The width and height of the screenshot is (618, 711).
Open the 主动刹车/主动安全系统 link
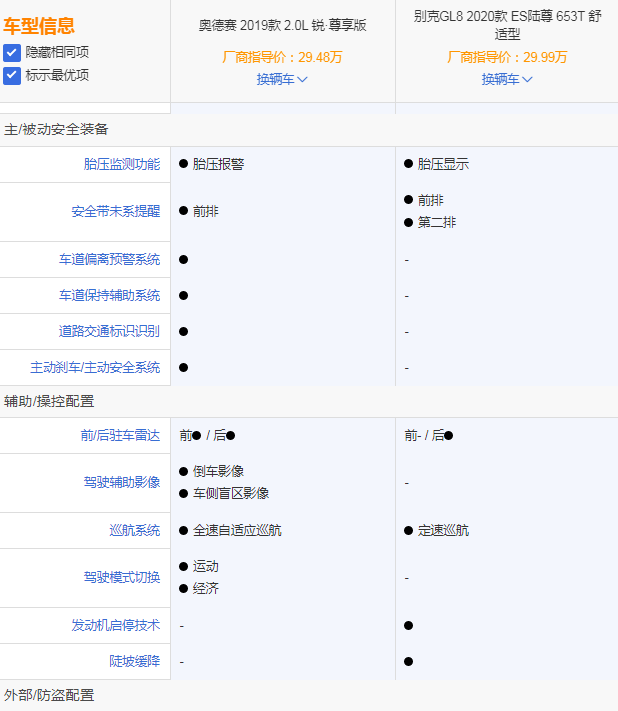(95, 367)
